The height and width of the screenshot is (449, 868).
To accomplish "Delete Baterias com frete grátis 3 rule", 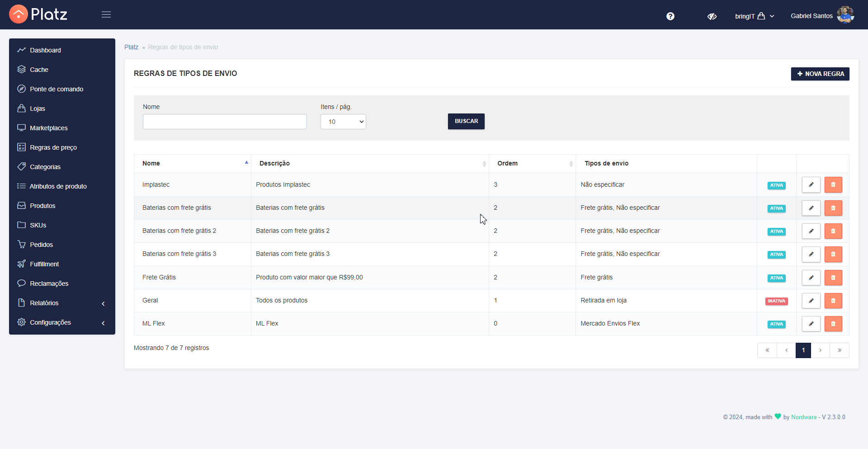I will [833, 254].
